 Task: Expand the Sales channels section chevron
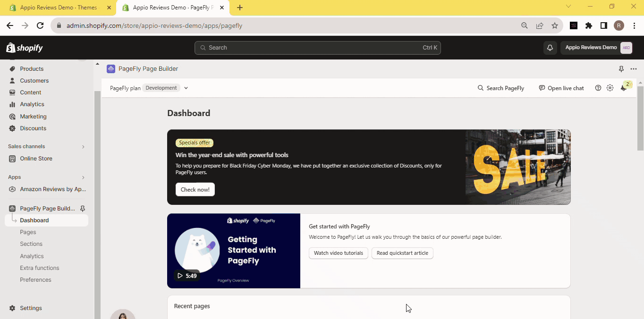coord(83,147)
